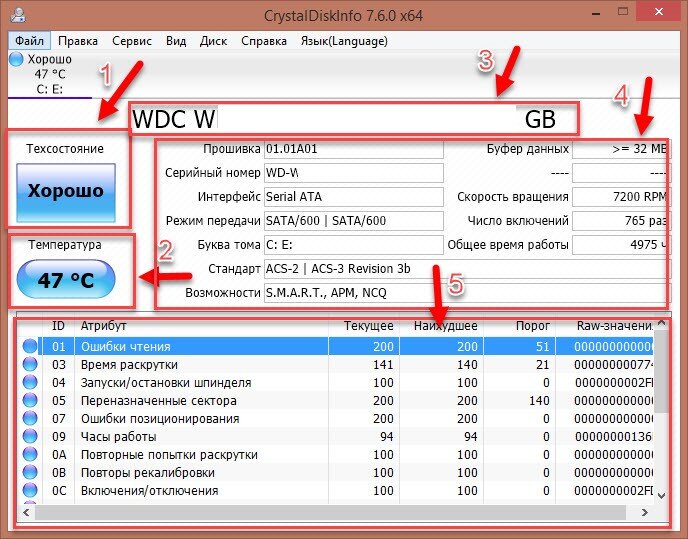Click the Скорость вращения value 7200 RPM
Screen dimensions: 688x539
pyautogui.click(x=620, y=197)
